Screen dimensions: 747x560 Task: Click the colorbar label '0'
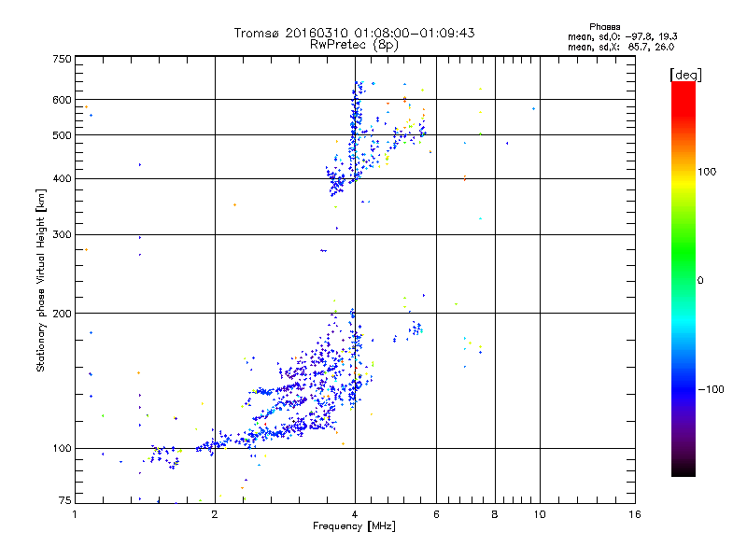pos(700,281)
